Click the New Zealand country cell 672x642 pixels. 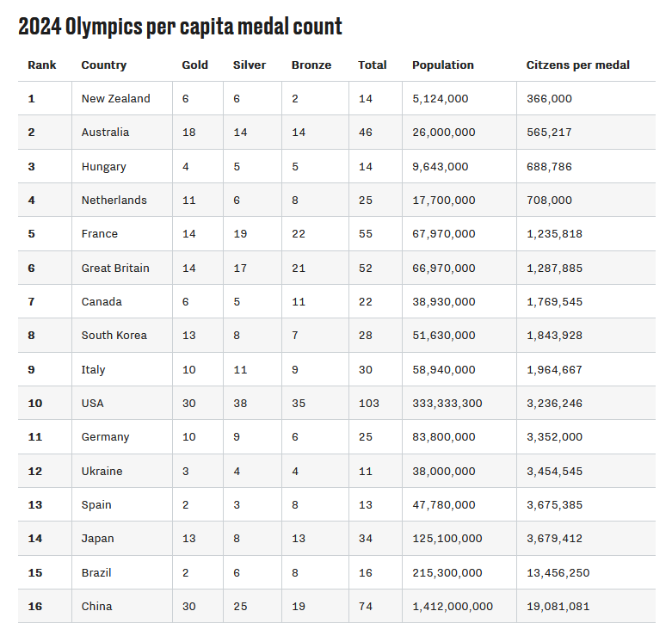click(115, 99)
